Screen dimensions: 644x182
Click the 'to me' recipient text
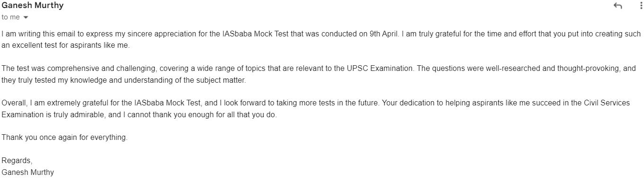pyautogui.click(x=10, y=17)
